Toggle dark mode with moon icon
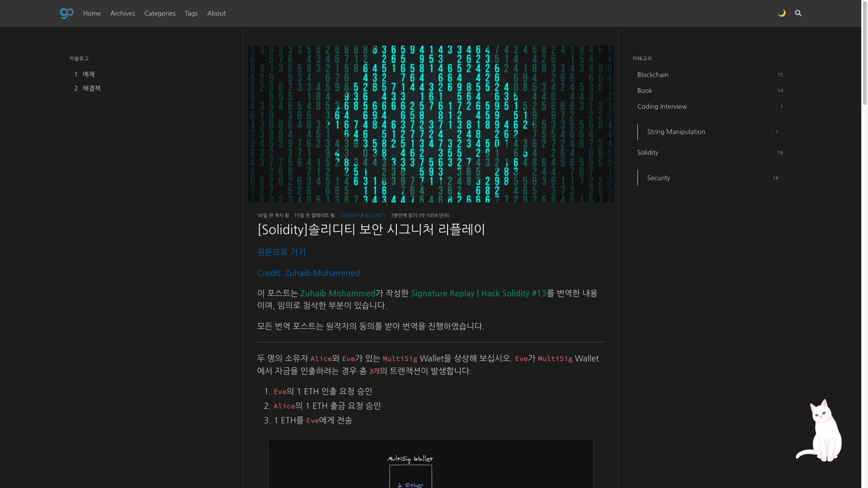The width and height of the screenshot is (868, 488). 782,13
